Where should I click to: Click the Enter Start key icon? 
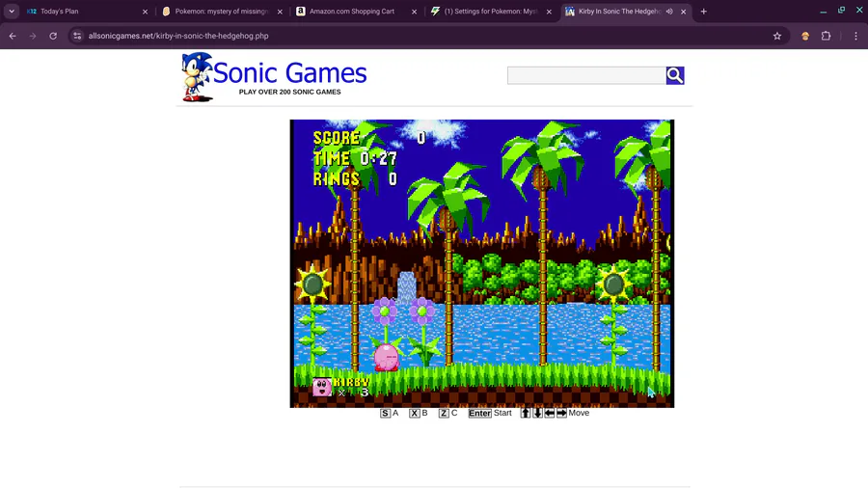[479, 414]
